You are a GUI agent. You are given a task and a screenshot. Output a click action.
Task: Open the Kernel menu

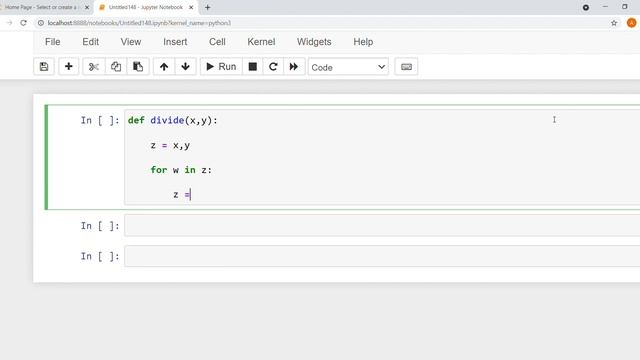261,42
